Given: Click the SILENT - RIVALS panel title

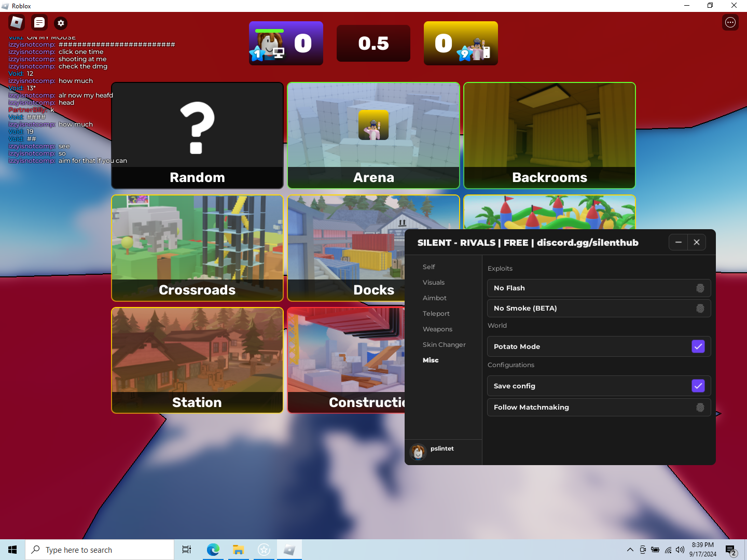Looking at the screenshot, I should (x=528, y=243).
